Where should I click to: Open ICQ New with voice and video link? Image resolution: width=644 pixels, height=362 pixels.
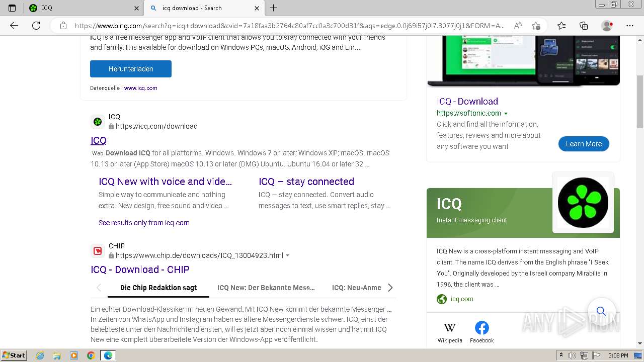[166, 182]
